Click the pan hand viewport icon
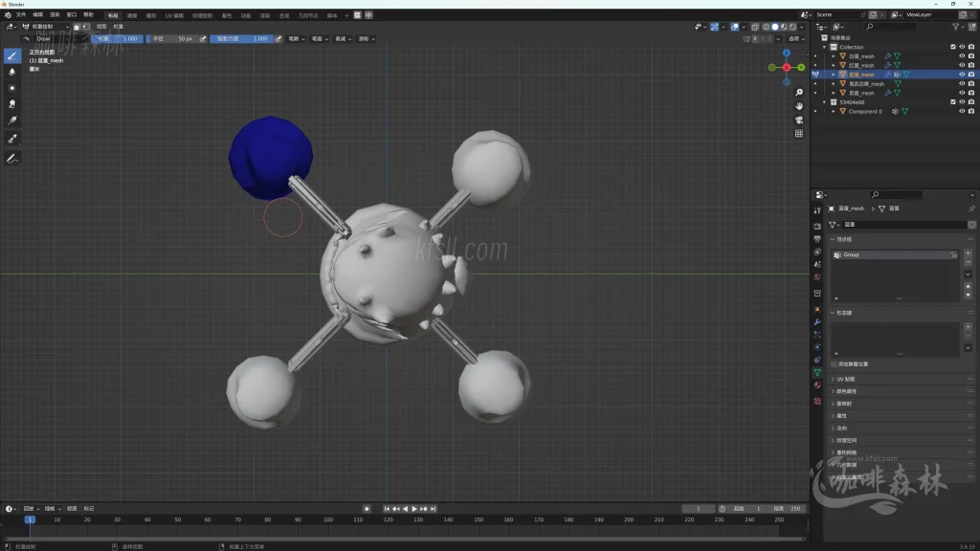Image resolution: width=980 pixels, height=551 pixels. (x=799, y=106)
